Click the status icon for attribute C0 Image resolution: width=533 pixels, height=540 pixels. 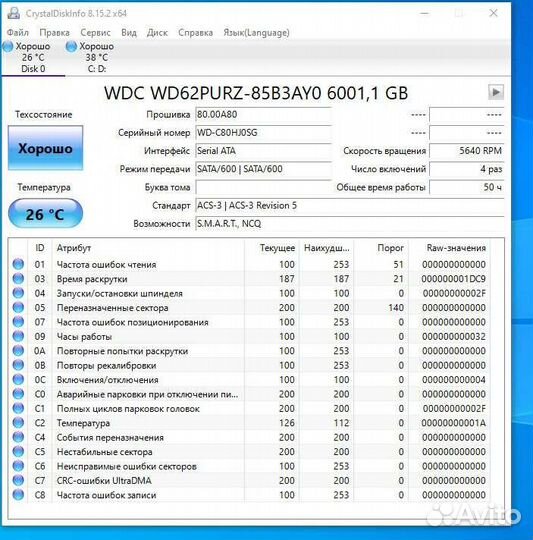(x=18, y=394)
